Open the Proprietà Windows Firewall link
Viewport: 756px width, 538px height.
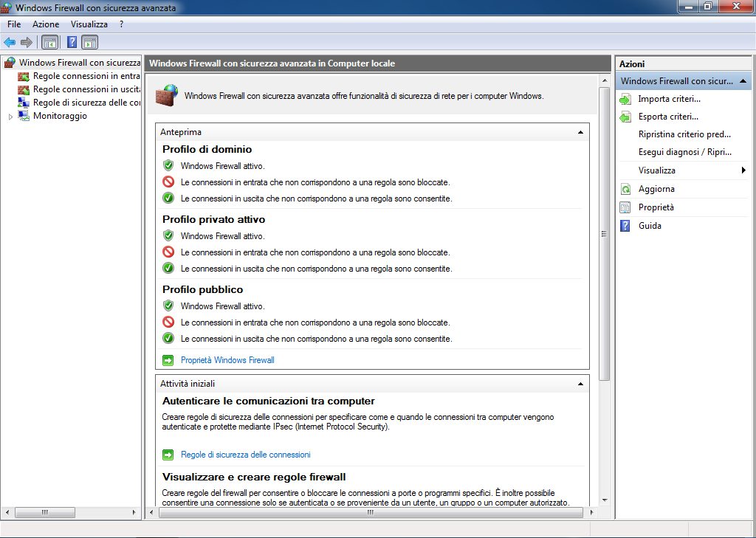227,360
